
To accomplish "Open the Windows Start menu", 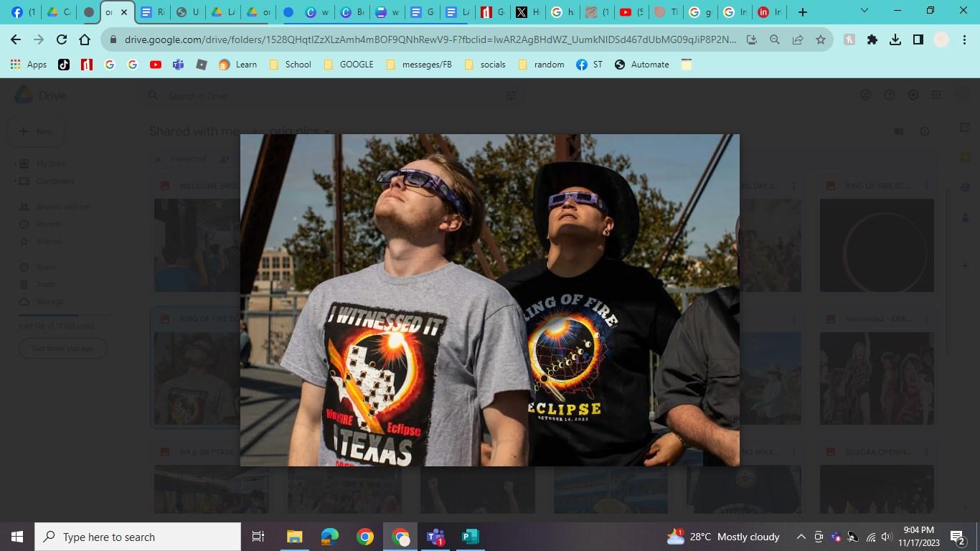I will coord(17,537).
